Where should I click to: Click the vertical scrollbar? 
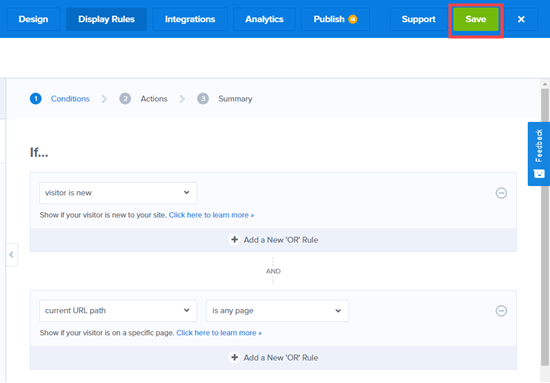(x=545, y=226)
